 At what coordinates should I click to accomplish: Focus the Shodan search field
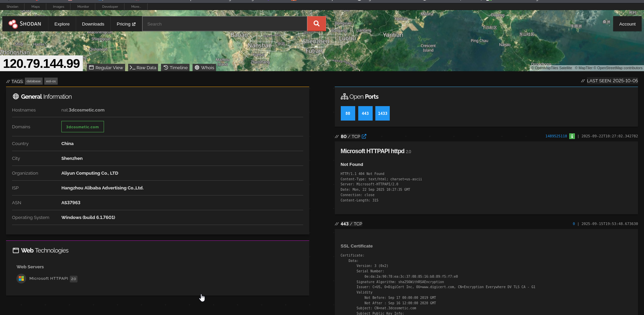click(x=225, y=24)
